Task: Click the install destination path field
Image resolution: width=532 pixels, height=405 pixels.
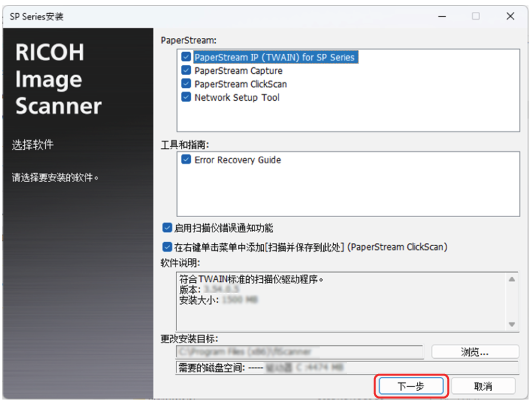Action: tap(300, 352)
